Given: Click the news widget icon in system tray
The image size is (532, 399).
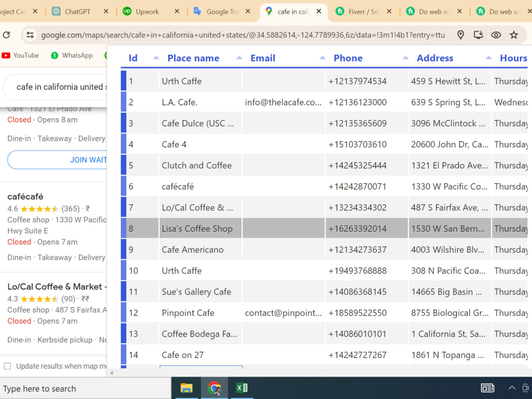Looking at the screenshot, I should [487, 388].
